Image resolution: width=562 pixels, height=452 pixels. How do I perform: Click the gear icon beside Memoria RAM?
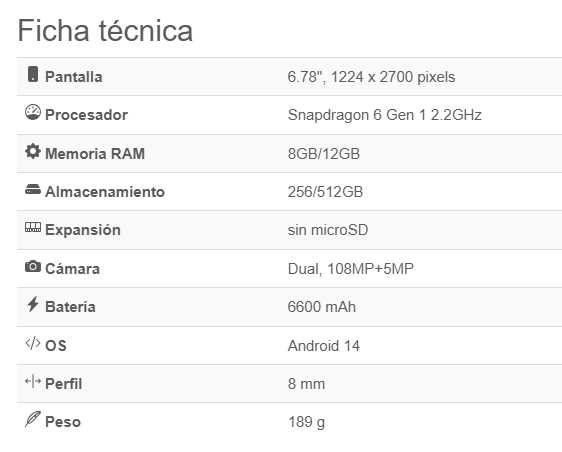pos(33,151)
